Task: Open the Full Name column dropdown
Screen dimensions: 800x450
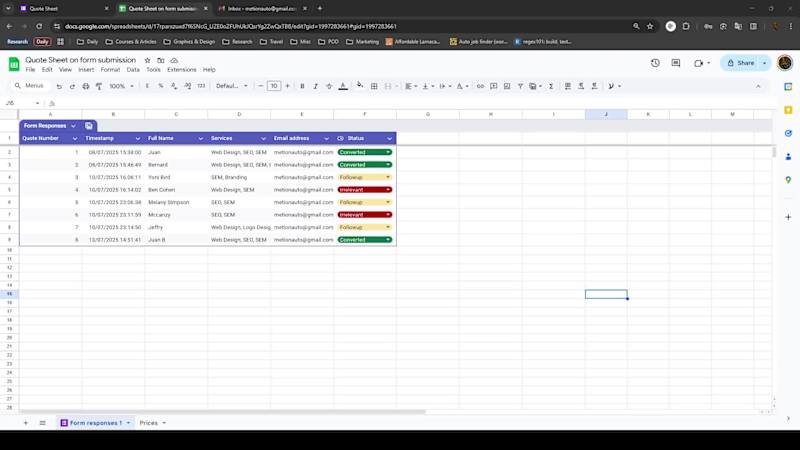Action: click(x=201, y=138)
